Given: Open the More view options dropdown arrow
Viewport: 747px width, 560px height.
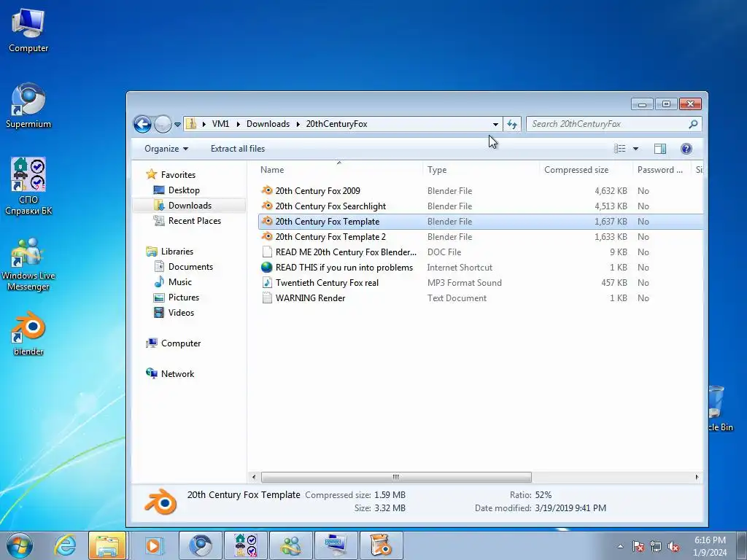Looking at the screenshot, I should [x=635, y=149].
